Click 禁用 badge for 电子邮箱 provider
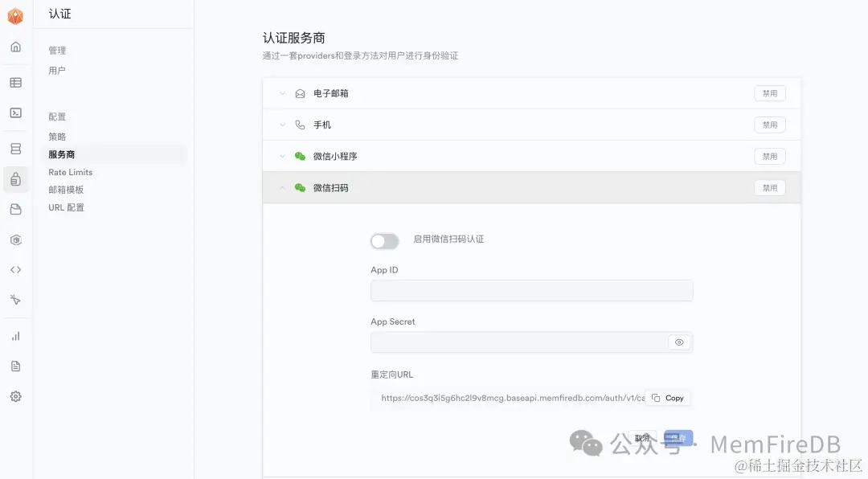The image size is (868, 479). click(769, 92)
